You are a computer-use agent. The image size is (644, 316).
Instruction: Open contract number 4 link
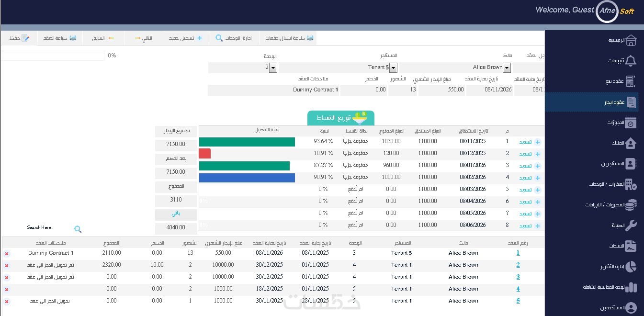[x=518, y=289]
